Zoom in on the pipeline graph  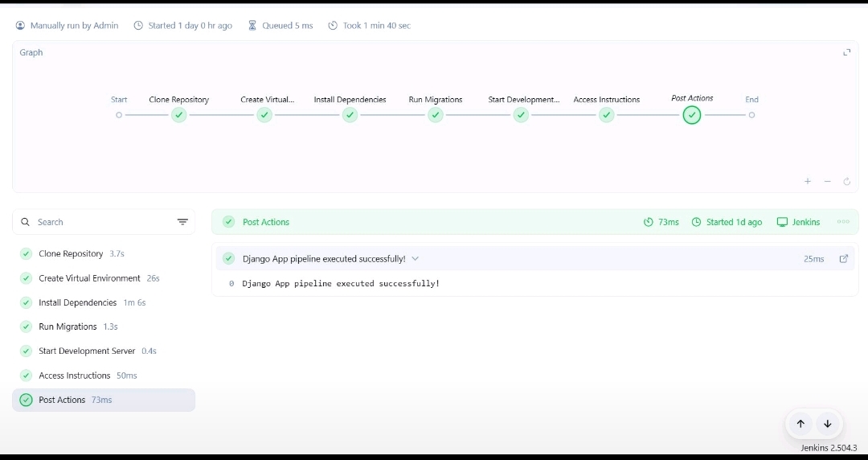pyautogui.click(x=808, y=182)
